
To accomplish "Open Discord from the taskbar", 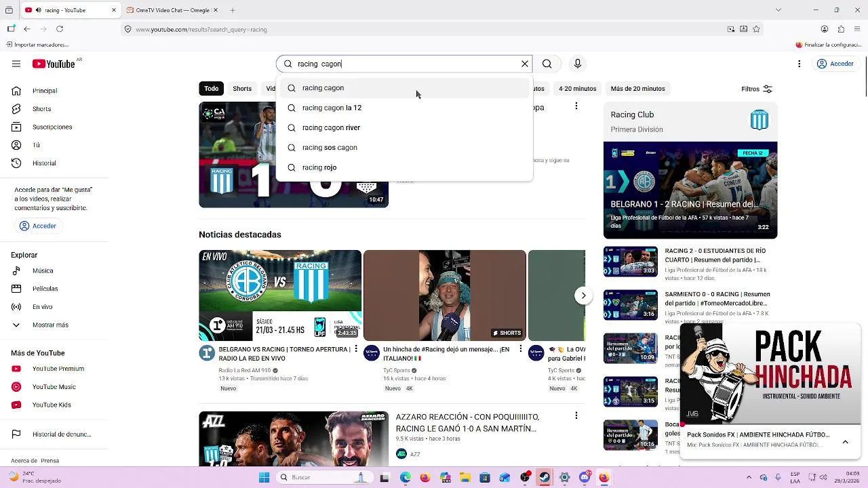I will (585, 477).
